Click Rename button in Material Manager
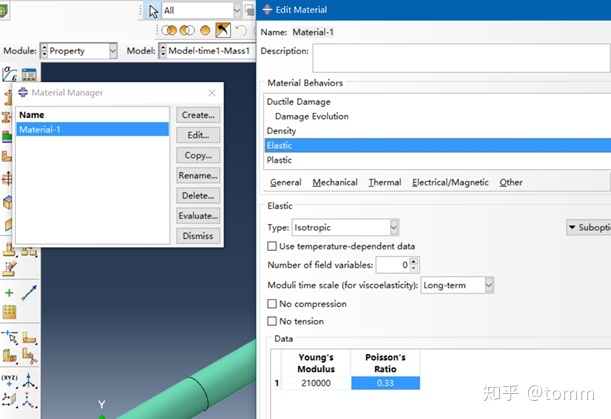This screenshot has height=419, width=611. pos(198,175)
